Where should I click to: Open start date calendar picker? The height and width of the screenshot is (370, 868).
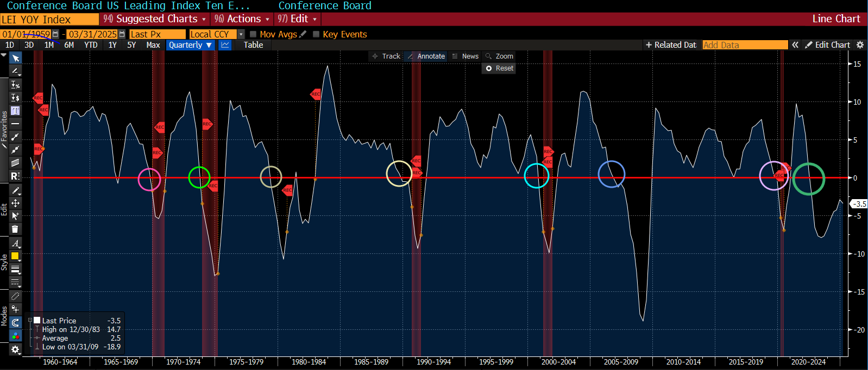coord(55,34)
